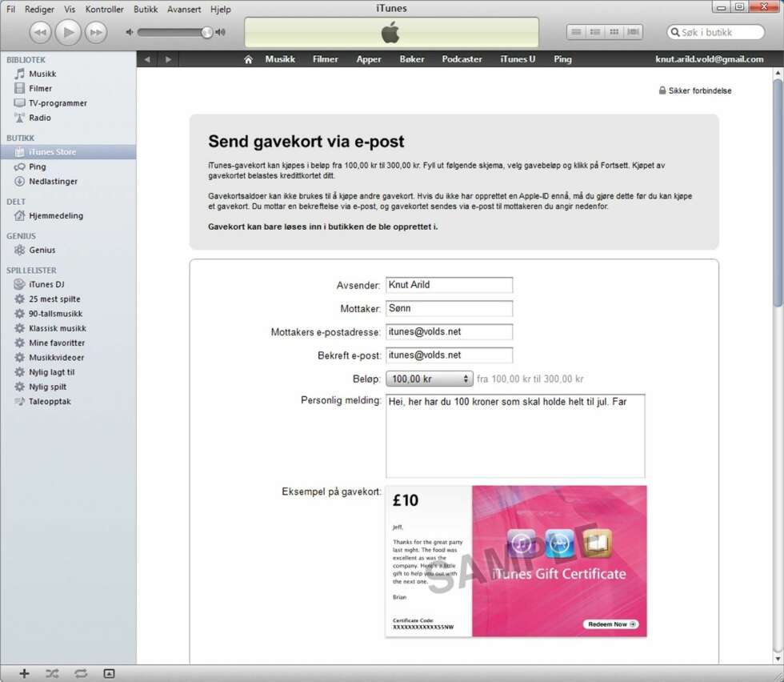
Task: Open the Avansert menu
Action: coord(184,9)
